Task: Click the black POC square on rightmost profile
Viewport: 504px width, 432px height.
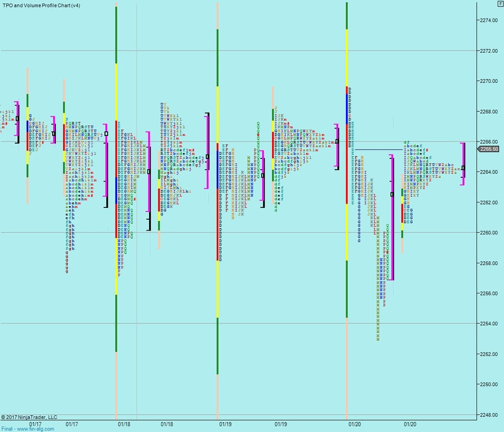Action: 463,168
